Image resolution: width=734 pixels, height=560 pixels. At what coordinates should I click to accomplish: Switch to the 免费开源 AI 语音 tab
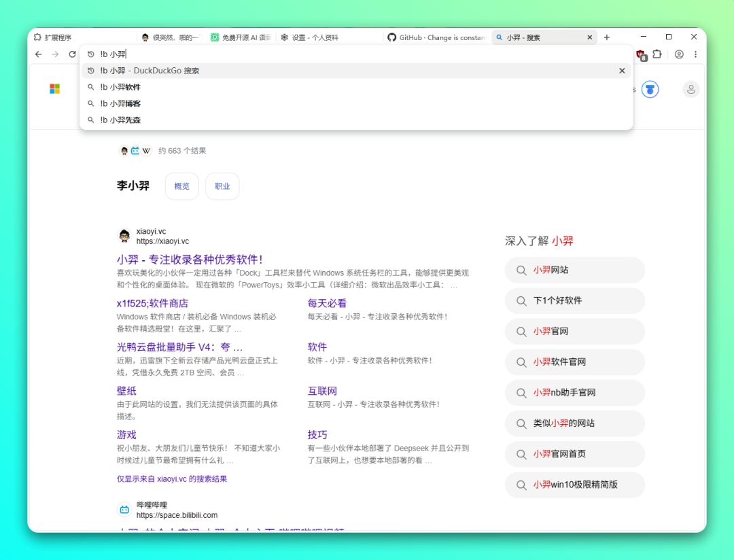241,37
